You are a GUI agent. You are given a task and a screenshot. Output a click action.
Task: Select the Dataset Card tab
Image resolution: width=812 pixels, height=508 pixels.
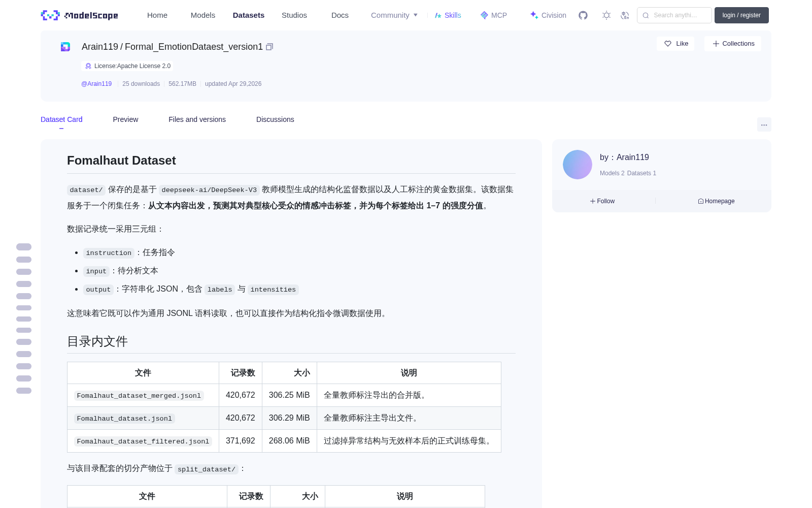(61, 119)
